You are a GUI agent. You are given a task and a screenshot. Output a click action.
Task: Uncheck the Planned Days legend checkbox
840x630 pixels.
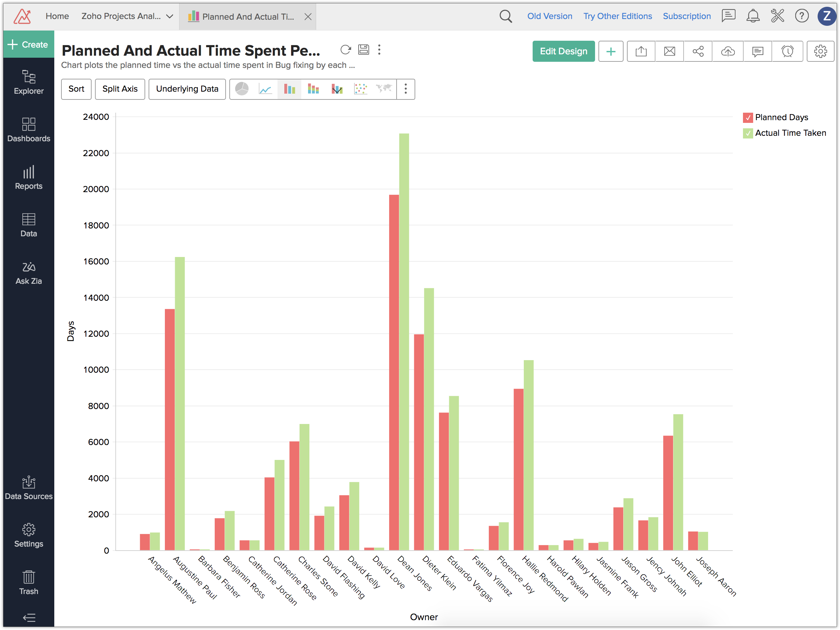tap(748, 117)
